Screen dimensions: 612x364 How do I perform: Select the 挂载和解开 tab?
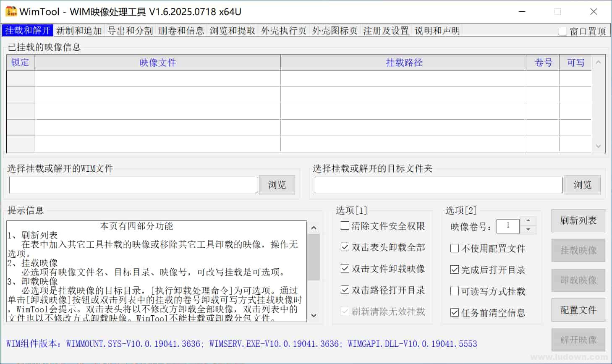pyautogui.click(x=28, y=31)
